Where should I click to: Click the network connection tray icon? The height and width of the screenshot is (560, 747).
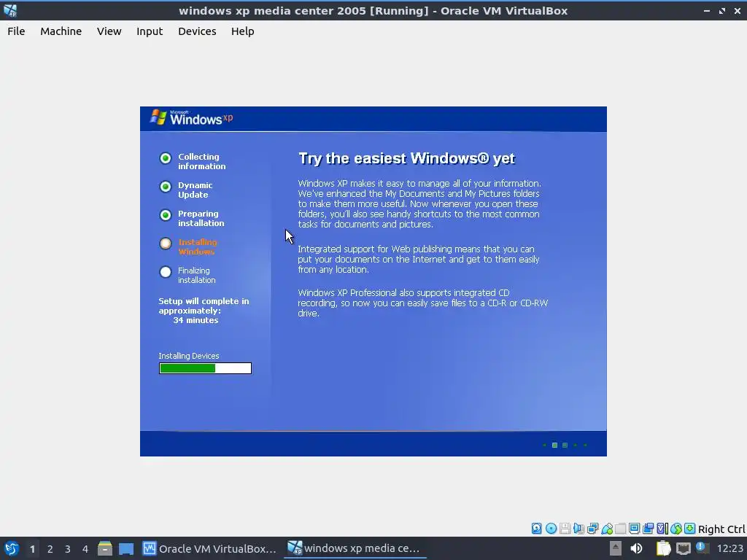pos(683,548)
